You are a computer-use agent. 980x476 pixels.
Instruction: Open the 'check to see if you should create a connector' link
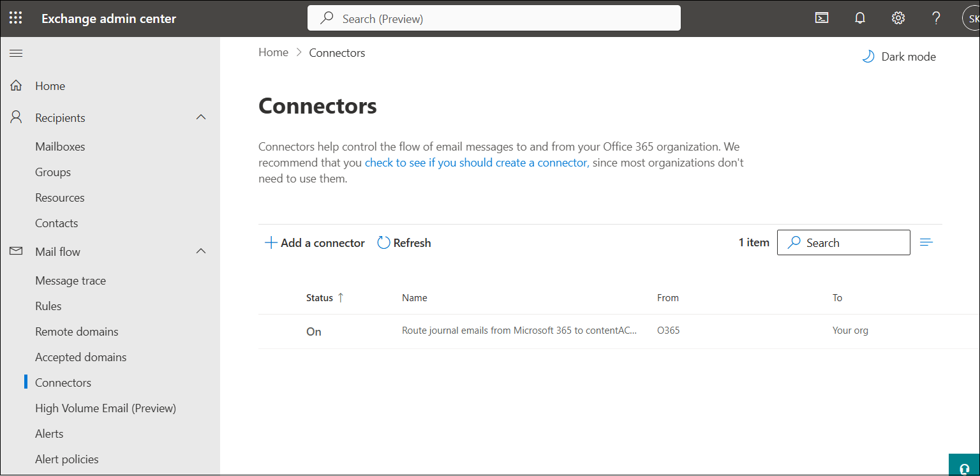click(x=475, y=163)
